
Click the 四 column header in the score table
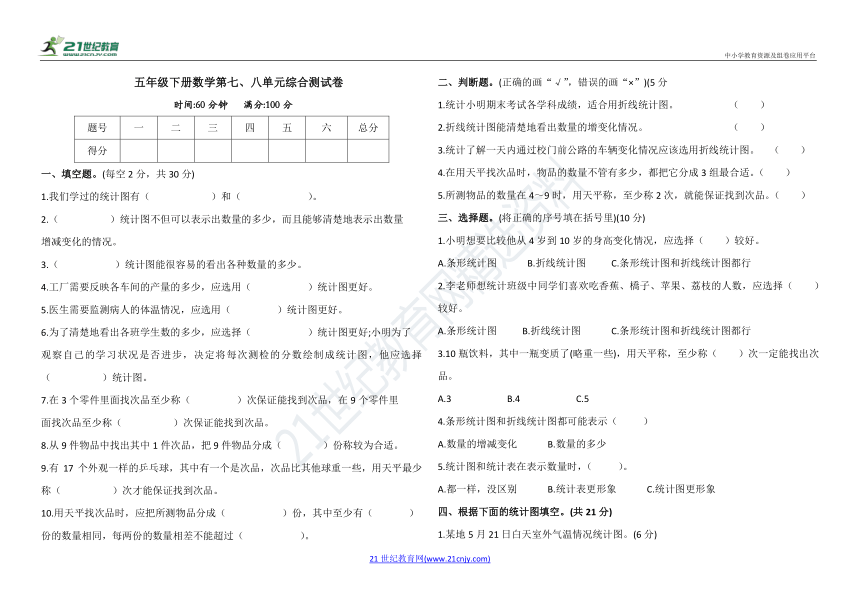250,128
